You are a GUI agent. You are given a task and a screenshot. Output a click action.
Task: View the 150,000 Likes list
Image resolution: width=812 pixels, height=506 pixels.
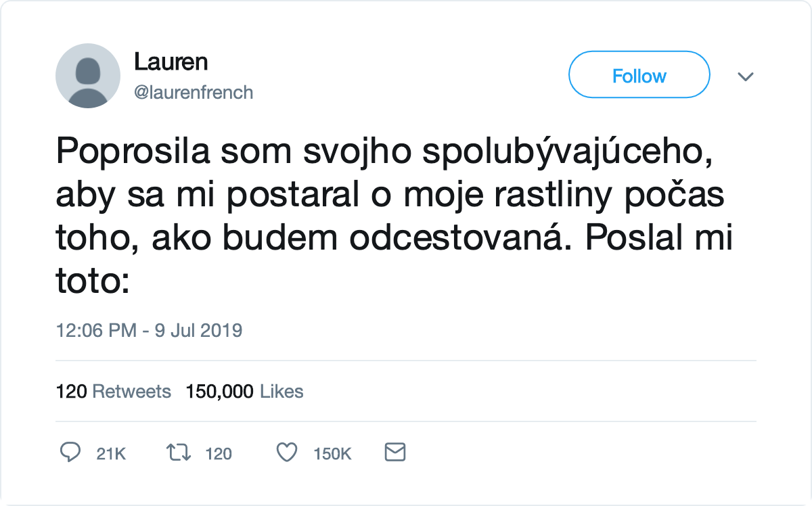click(x=244, y=391)
